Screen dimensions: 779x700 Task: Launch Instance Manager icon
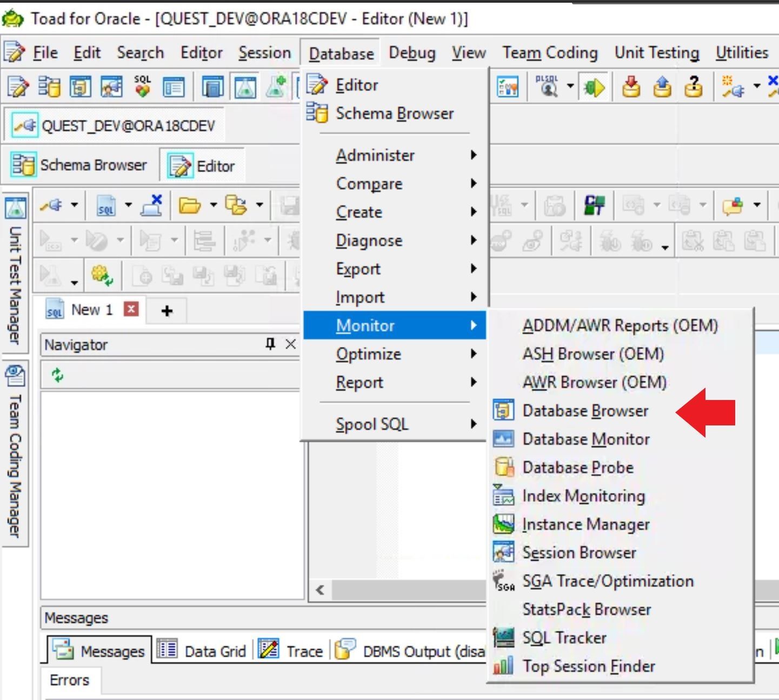click(503, 524)
